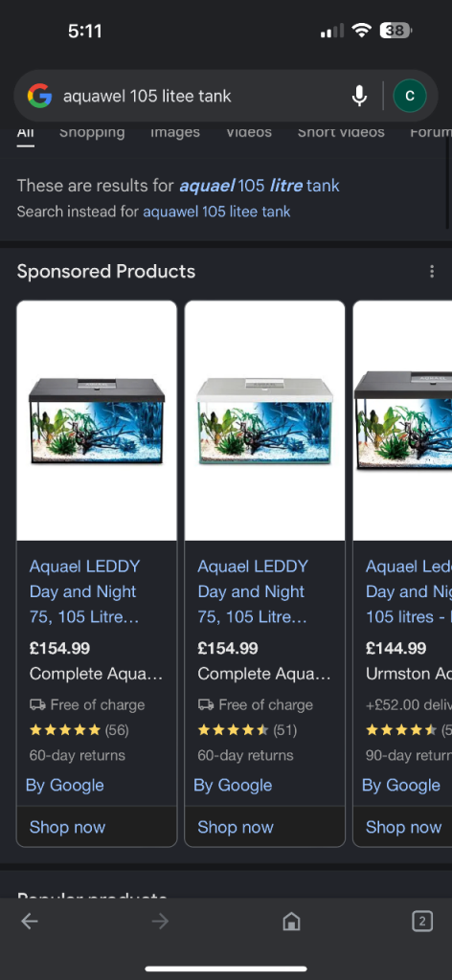Search instead for aquawel 105 litee tank
The image size is (452, 980).
click(216, 212)
